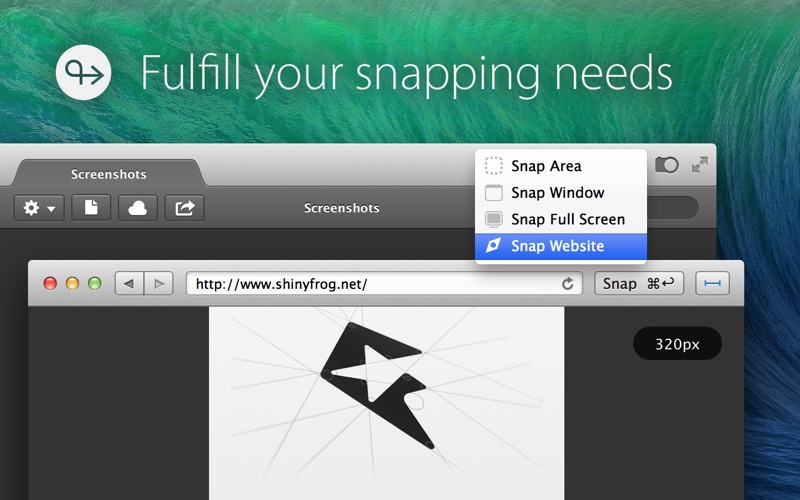The height and width of the screenshot is (500, 800).
Task: Go forward in the website snap browser
Action: [x=159, y=283]
